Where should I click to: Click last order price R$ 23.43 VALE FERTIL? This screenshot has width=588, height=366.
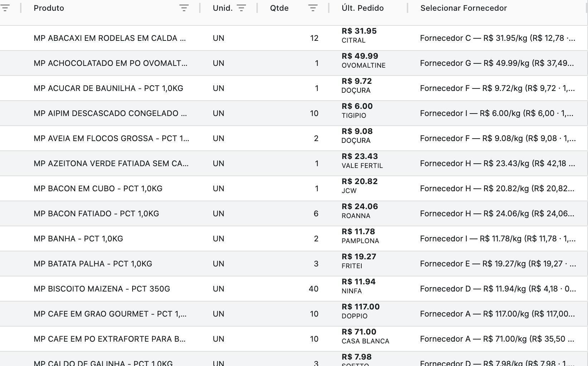pos(362,160)
